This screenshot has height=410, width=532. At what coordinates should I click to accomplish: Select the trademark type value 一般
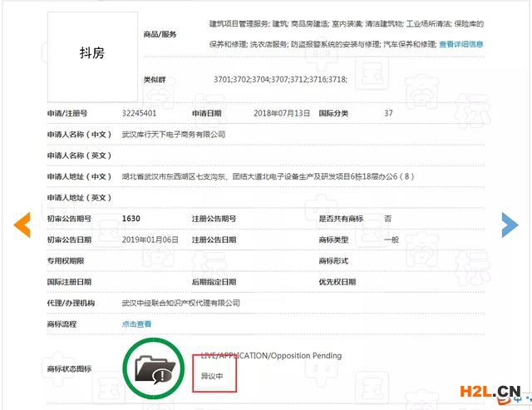coord(392,240)
